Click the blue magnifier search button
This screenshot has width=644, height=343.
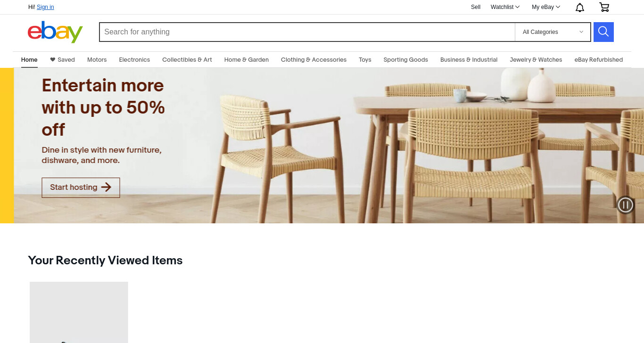(x=603, y=32)
